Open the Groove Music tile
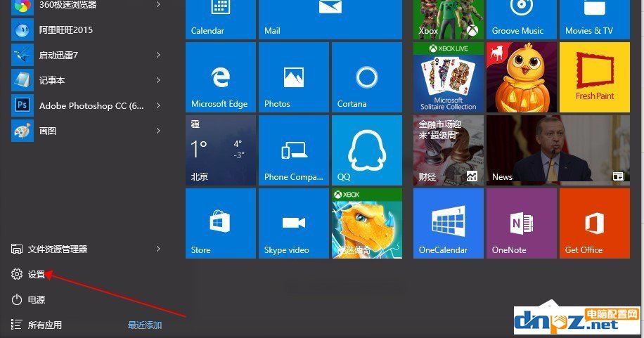Screen dimensions: 644x338 [522, 19]
